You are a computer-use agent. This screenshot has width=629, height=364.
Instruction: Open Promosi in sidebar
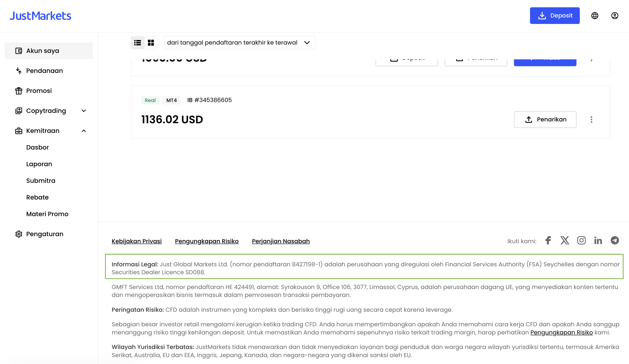pyautogui.click(x=49, y=91)
